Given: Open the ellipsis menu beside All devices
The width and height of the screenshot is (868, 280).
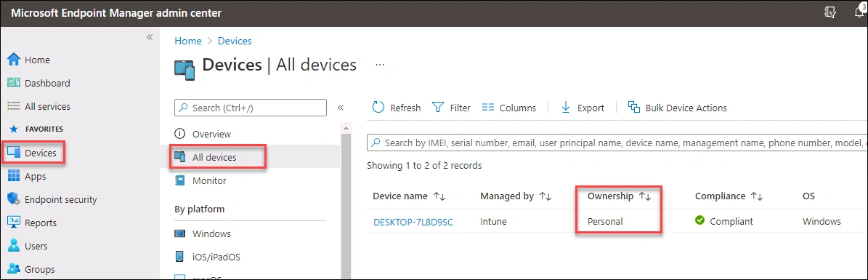Looking at the screenshot, I should pyautogui.click(x=380, y=64).
